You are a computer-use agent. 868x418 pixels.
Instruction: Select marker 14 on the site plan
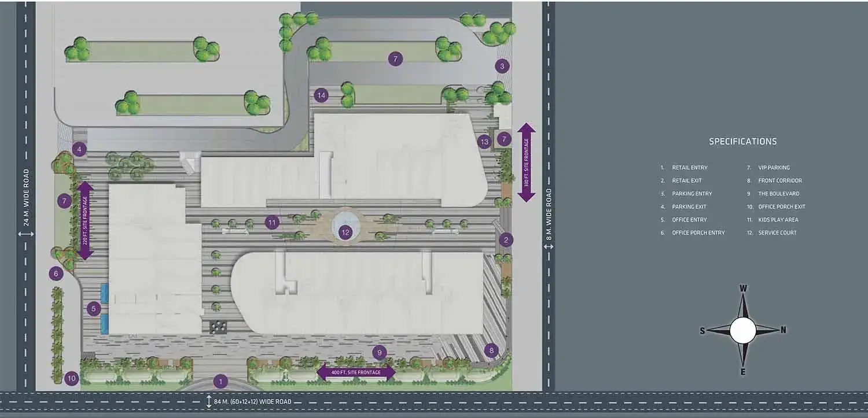(x=321, y=95)
